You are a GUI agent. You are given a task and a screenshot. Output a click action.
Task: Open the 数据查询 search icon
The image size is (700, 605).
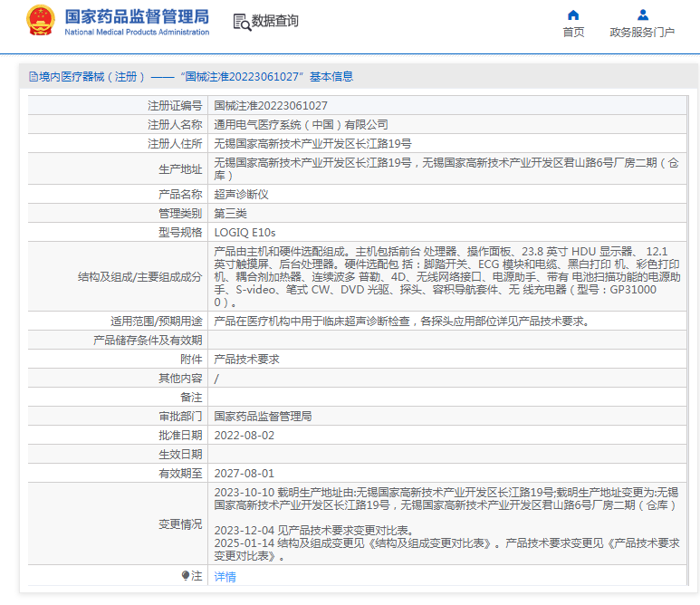(242, 22)
